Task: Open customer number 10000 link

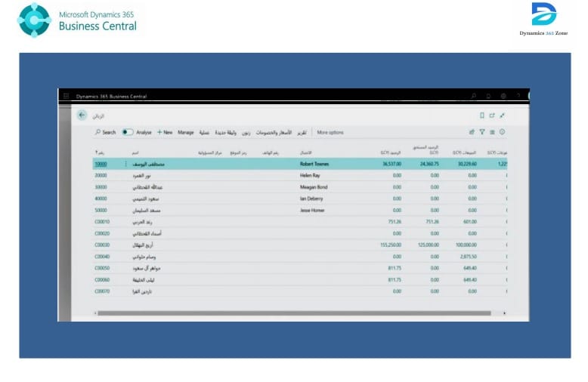Action: pyautogui.click(x=101, y=164)
